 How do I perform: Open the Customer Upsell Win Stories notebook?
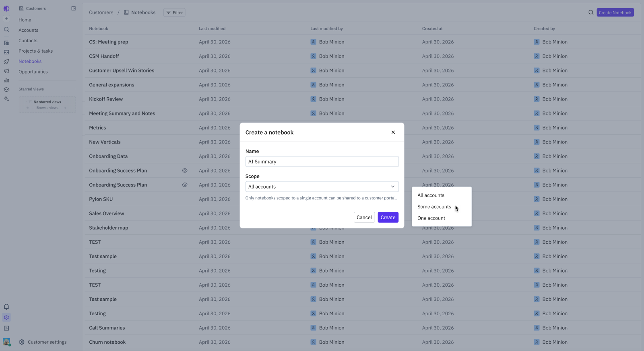(x=122, y=70)
